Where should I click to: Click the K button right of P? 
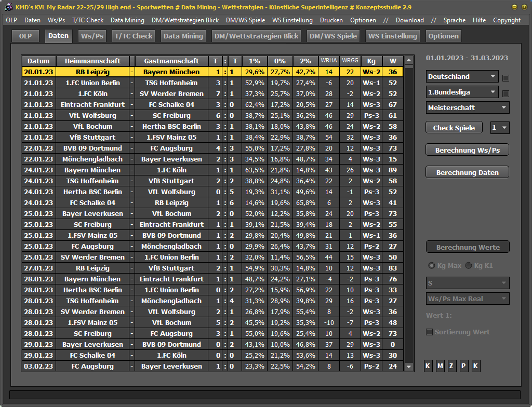pos(476,366)
